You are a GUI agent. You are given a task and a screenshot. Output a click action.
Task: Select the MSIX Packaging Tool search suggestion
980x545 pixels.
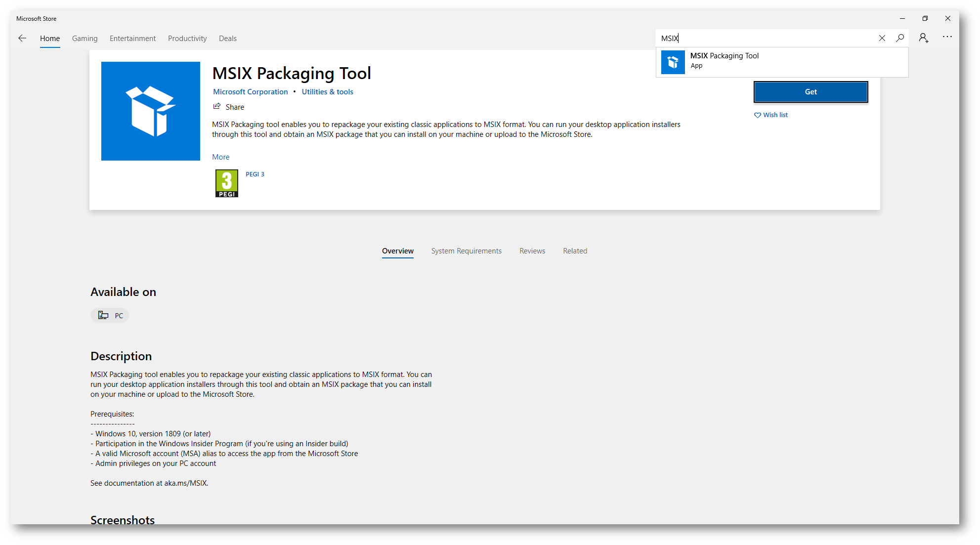pyautogui.click(x=782, y=62)
